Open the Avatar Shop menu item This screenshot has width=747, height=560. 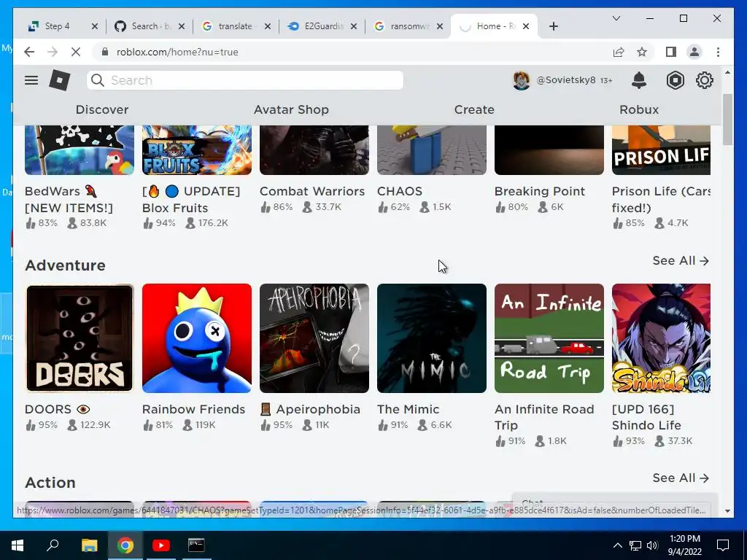pyautogui.click(x=291, y=109)
